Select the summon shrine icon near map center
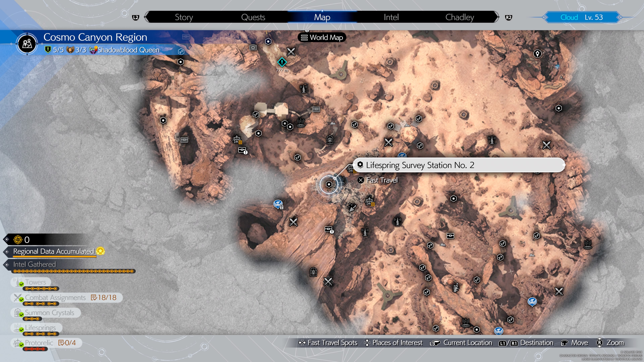The width and height of the screenshot is (644, 362). tap(330, 140)
